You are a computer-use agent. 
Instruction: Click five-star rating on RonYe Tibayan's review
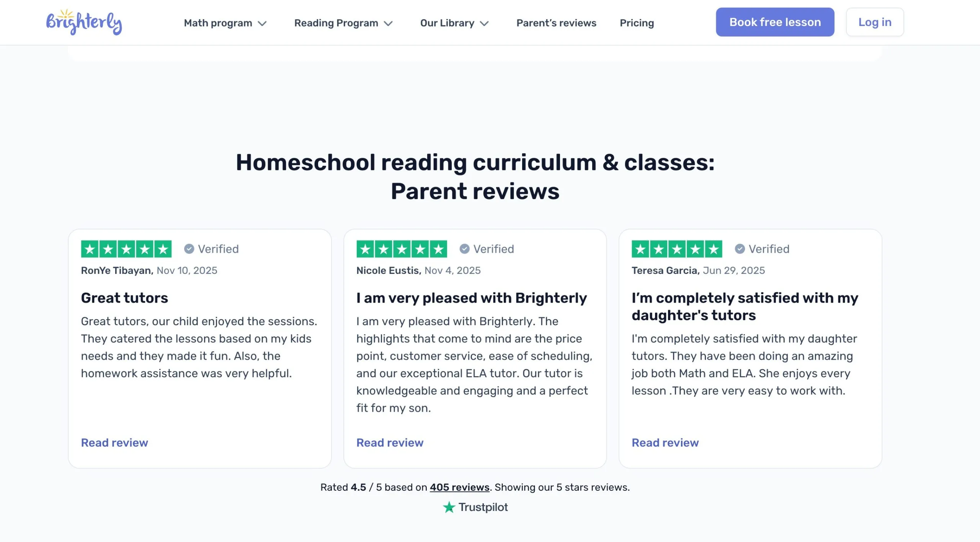126,249
